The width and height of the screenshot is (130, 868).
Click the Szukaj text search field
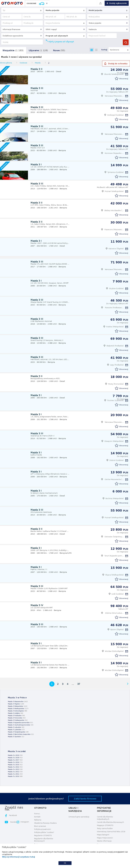[22, 42]
